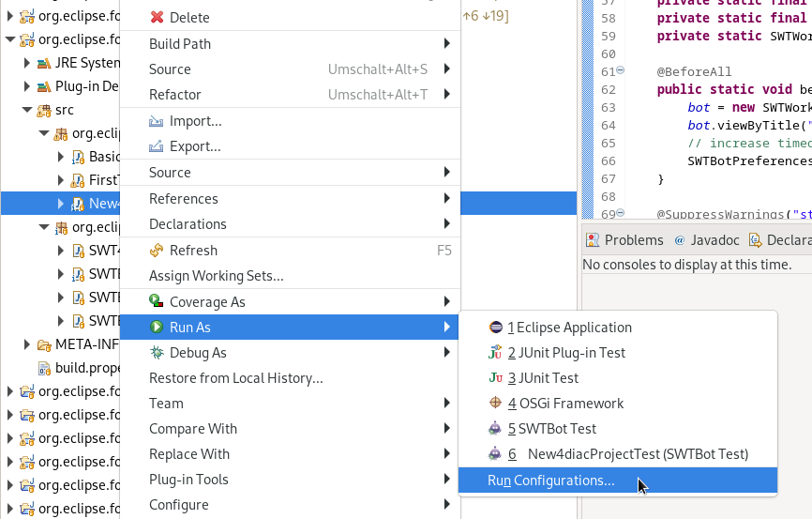Open the Build Path submenu

pos(290,43)
